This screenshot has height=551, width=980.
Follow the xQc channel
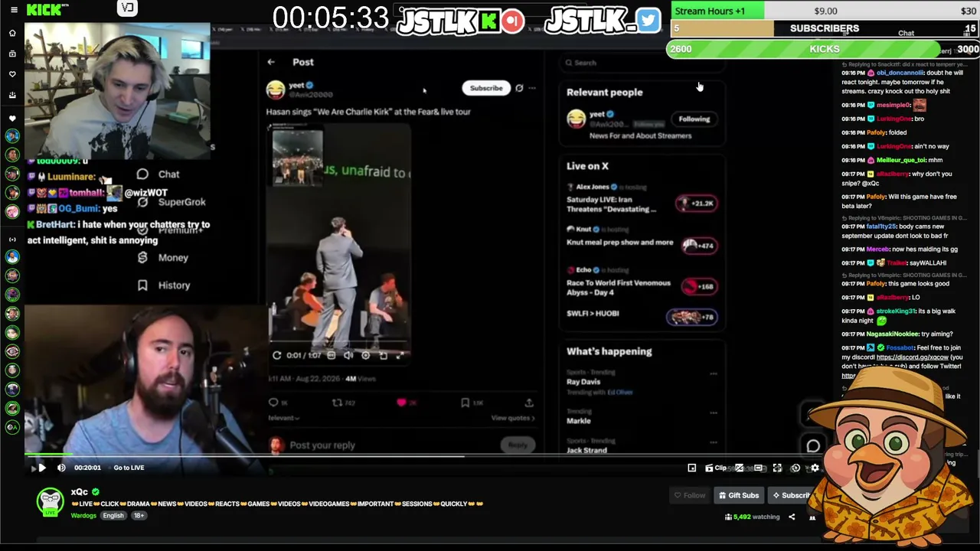pos(689,495)
